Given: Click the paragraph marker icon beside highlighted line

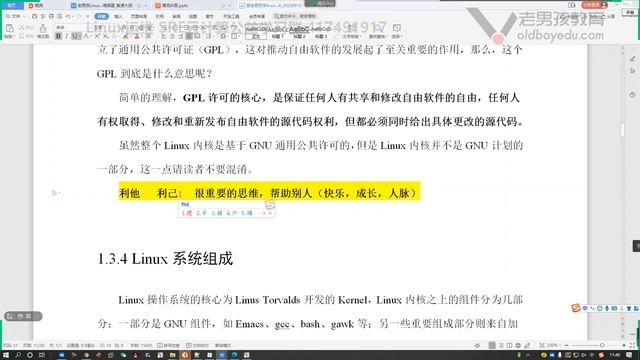Looking at the screenshot, I should tap(55, 193).
